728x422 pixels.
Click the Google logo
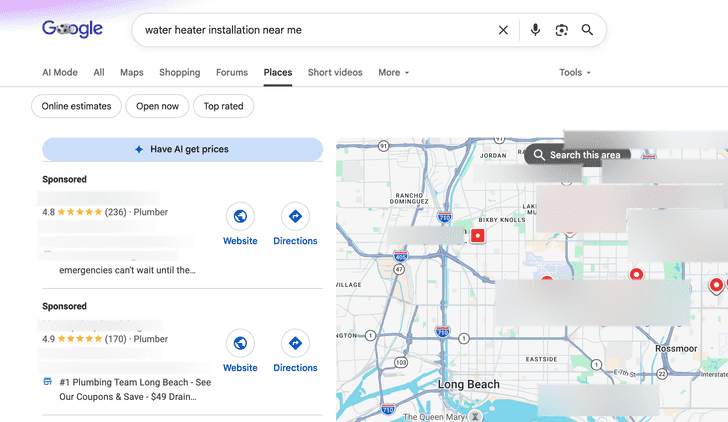point(72,29)
